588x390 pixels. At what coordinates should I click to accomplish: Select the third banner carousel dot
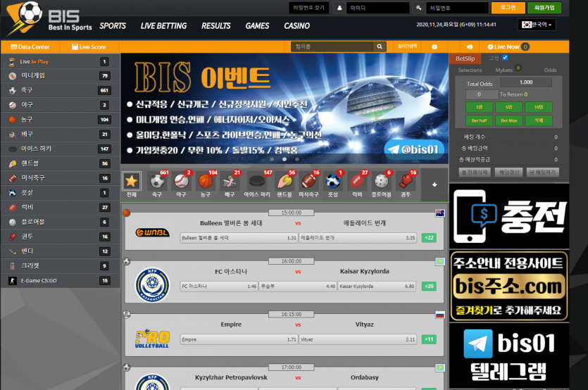pyautogui.click(x=297, y=159)
